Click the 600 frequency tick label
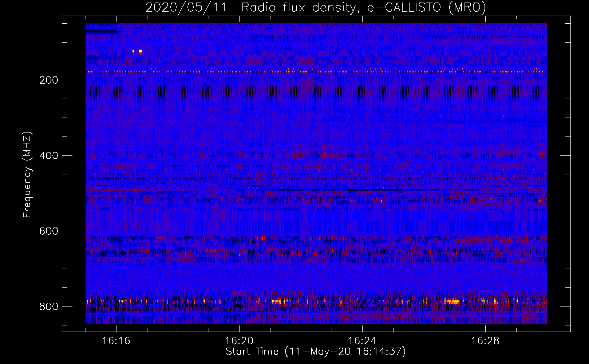This screenshot has height=364, width=589. click(49, 232)
